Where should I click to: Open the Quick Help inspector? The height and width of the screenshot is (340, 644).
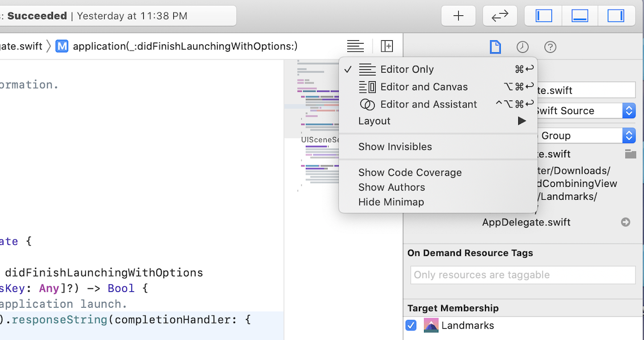coord(550,47)
